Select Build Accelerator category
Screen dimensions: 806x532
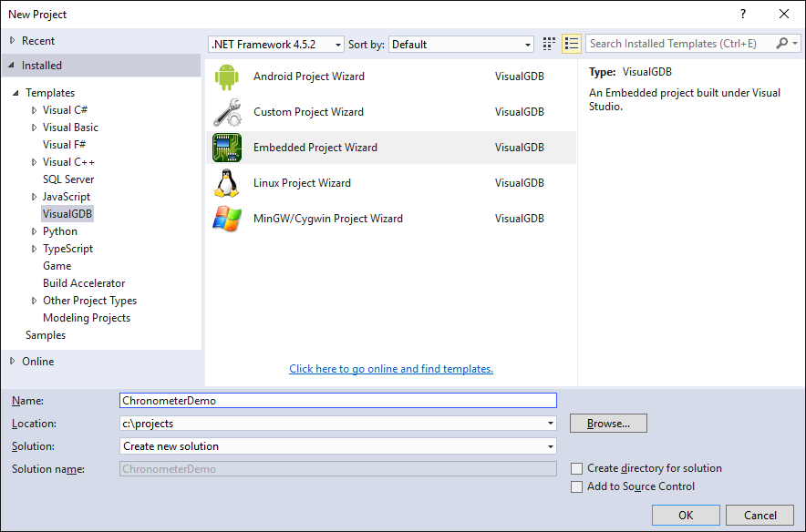tap(84, 283)
